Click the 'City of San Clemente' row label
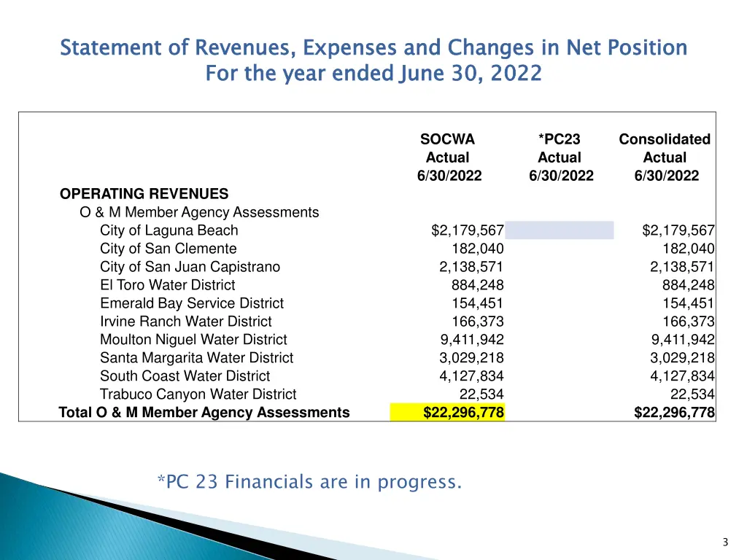Screen dimensions: 747x560 click(x=169, y=249)
